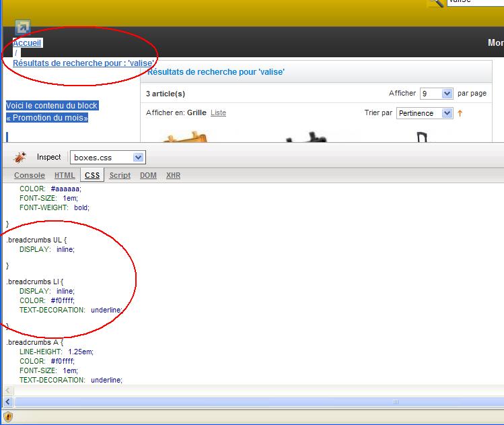Click the '.breadcrumbs LI {' selector line
504x425 pixels.
(35, 282)
